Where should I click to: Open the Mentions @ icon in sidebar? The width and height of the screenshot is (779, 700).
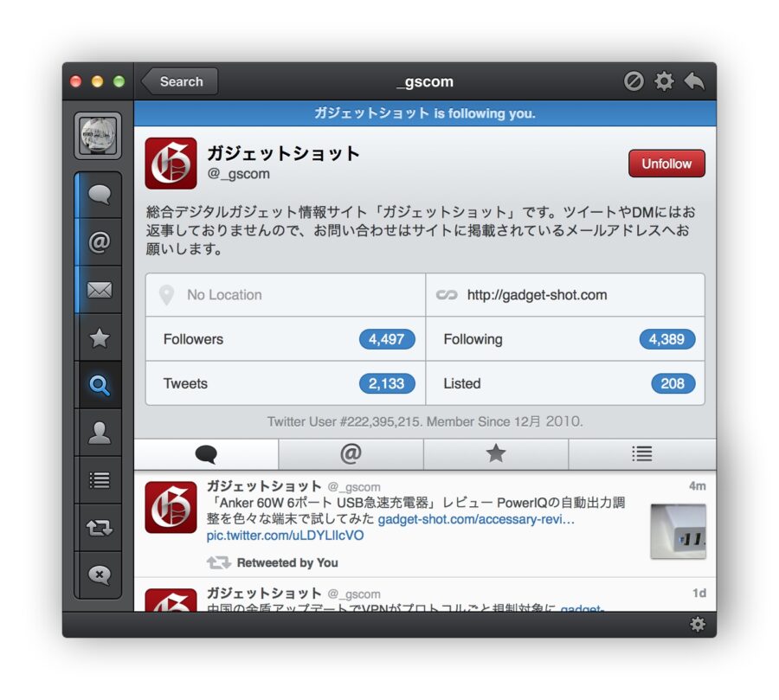(x=99, y=242)
